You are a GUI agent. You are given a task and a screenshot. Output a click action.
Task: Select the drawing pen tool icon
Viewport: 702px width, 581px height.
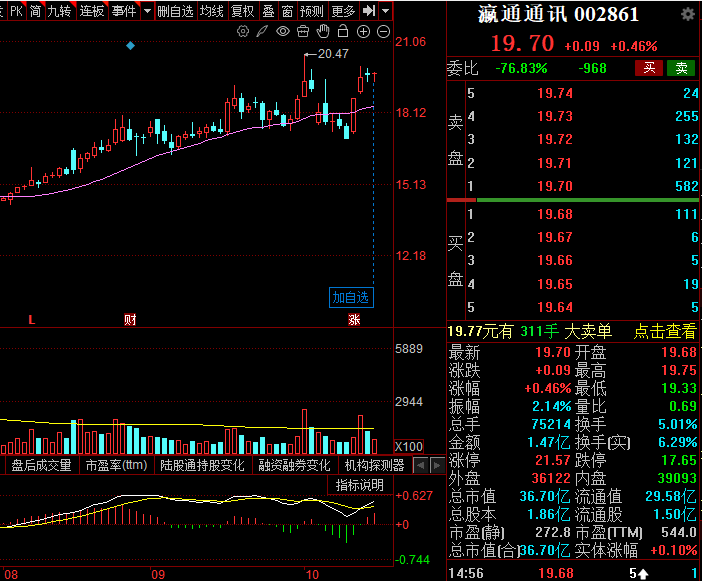click(262, 32)
